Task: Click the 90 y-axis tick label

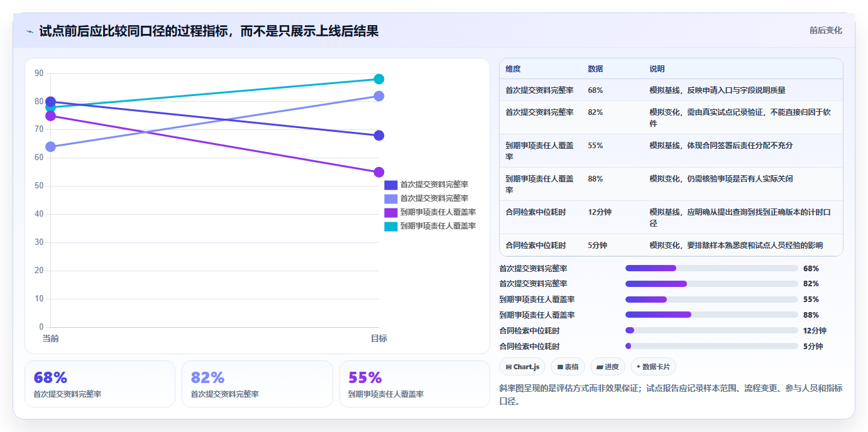Action: click(39, 73)
